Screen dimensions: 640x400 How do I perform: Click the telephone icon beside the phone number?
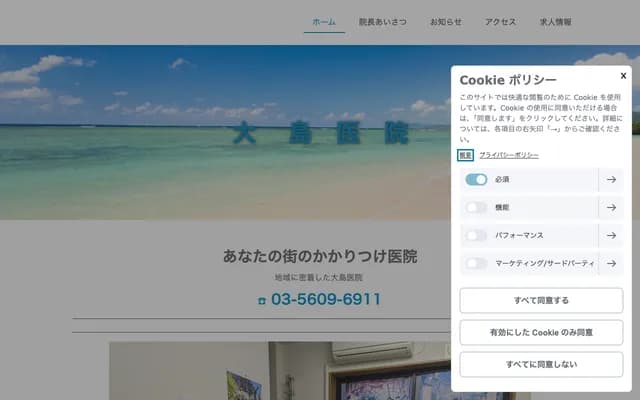[x=262, y=300]
